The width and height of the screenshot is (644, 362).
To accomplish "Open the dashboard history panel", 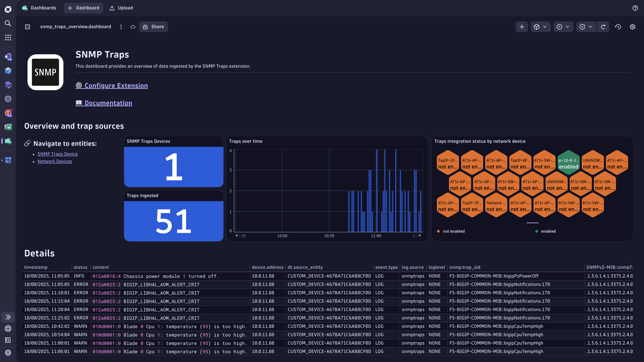I will tap(618, 27).
